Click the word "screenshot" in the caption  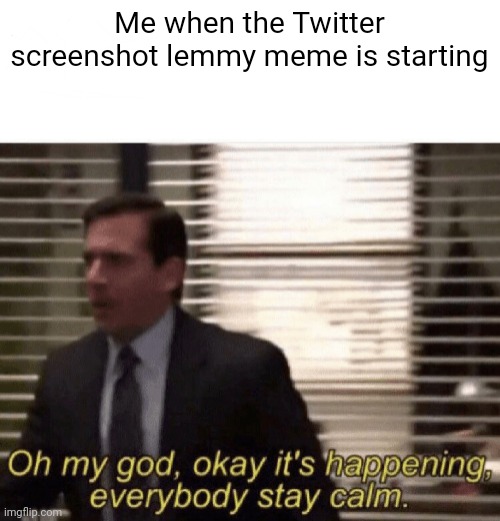click(x=85, y=56)
